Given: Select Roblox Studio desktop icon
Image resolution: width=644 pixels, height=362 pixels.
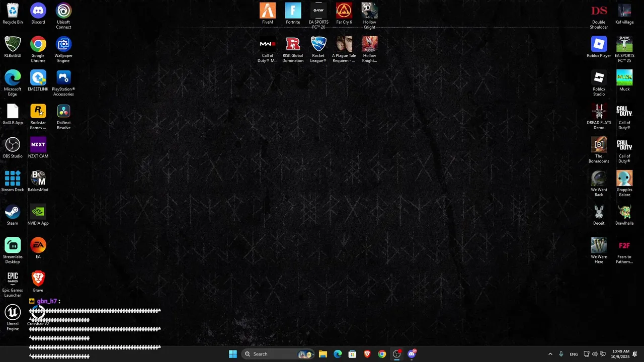Looking at the screenshot, I should pyautogui.click(x=599, y=83).
